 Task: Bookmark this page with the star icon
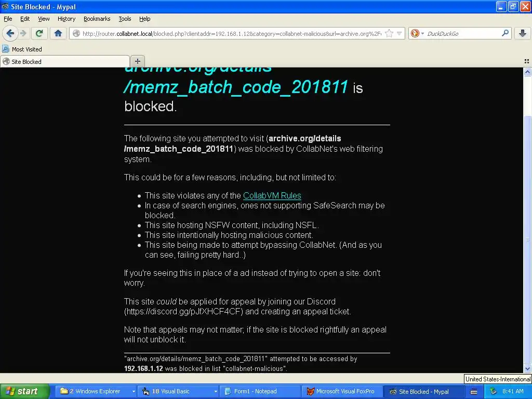click(x=389, y=33)
